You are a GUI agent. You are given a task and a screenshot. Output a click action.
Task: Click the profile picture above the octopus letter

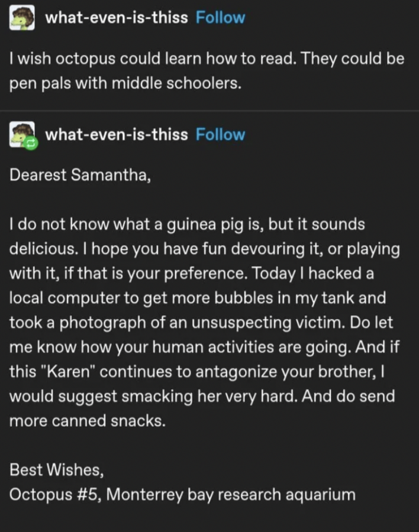[x=22, y=133]
